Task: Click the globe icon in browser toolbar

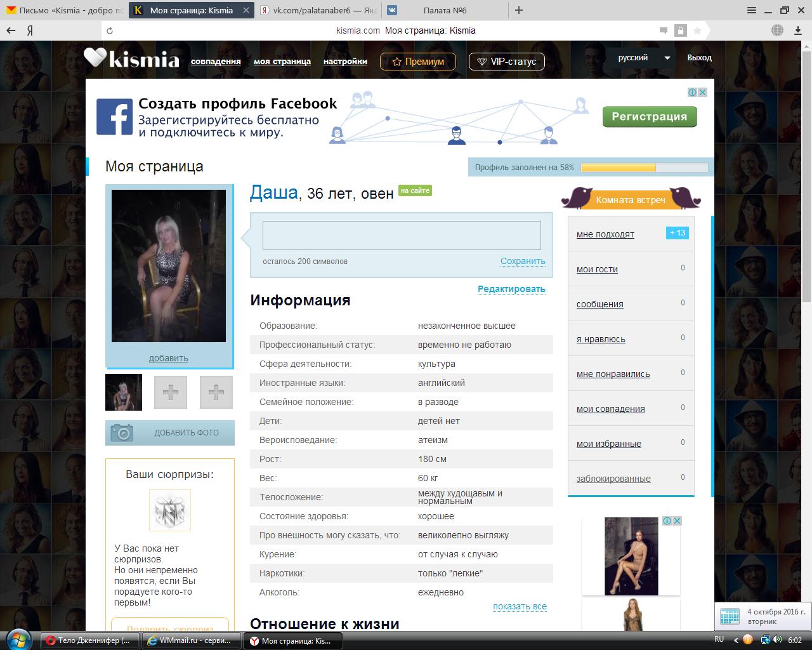Action: pos(777,30)
